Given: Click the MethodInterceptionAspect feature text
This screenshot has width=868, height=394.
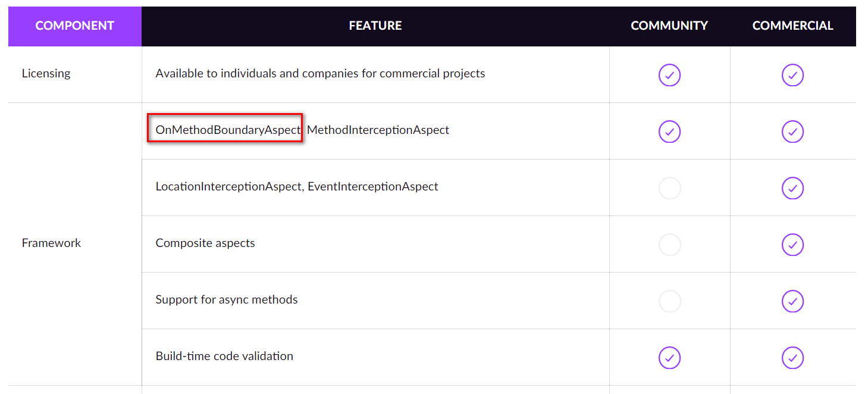Looking at the screenshot, I should pos(378,130).
